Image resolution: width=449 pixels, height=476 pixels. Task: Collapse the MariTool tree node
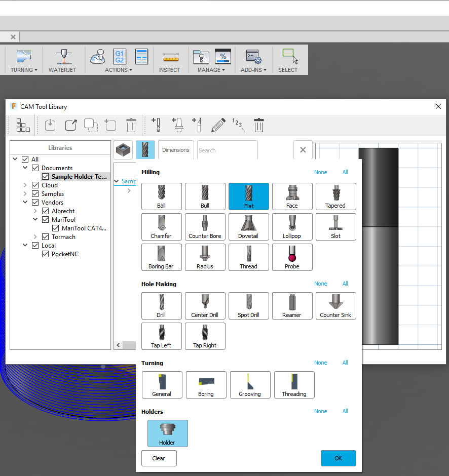click(x=35, y=219)
